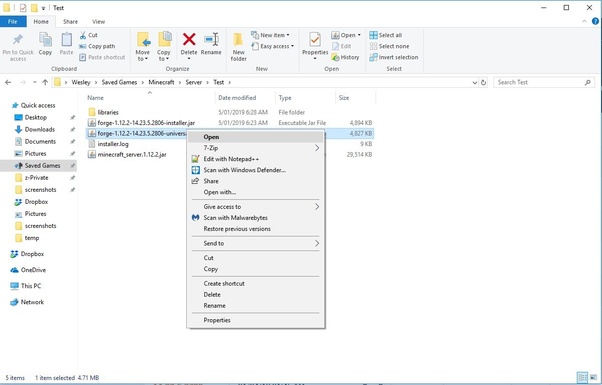Click the Home ribbon tab
Screen dimensions: 602x385
[x=41, y=21]
